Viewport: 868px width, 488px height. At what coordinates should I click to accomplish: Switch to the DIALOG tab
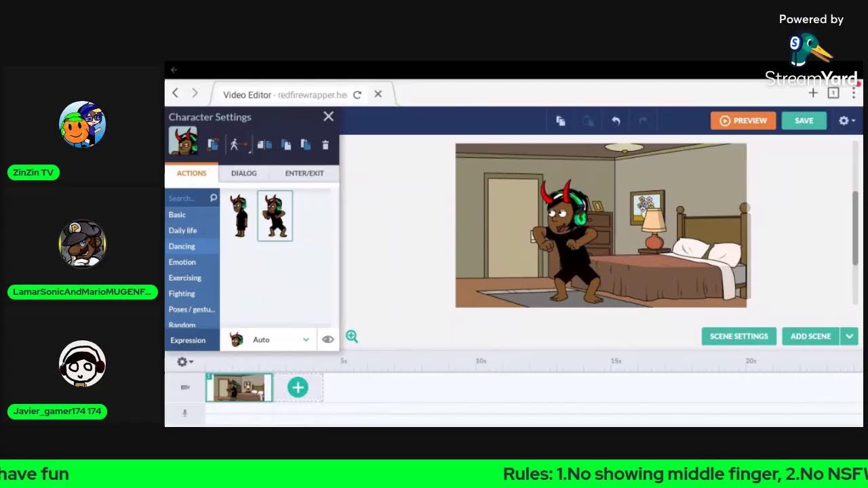click(243, 173)
